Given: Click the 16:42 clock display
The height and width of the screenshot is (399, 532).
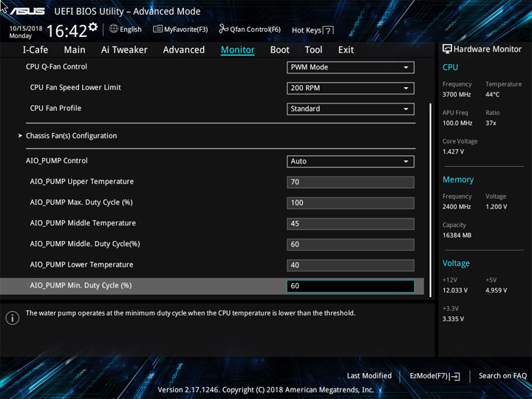Looking at the screenshot, I should pos(66,31).
